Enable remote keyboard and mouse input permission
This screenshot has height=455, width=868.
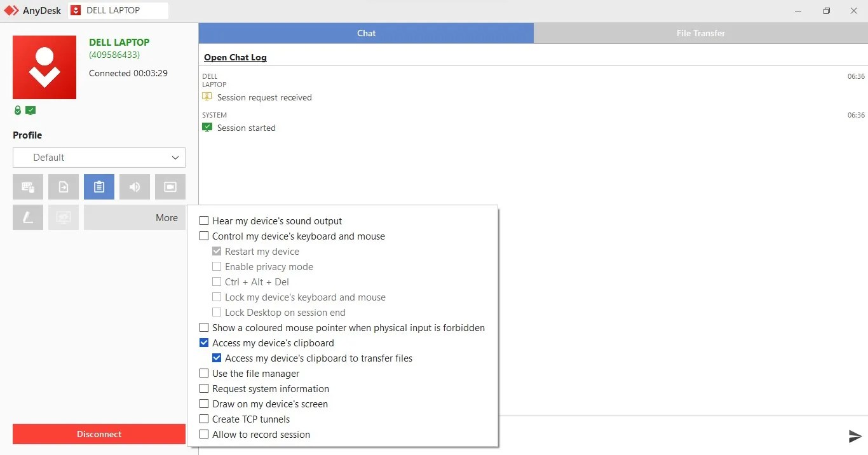coord(28,187)
